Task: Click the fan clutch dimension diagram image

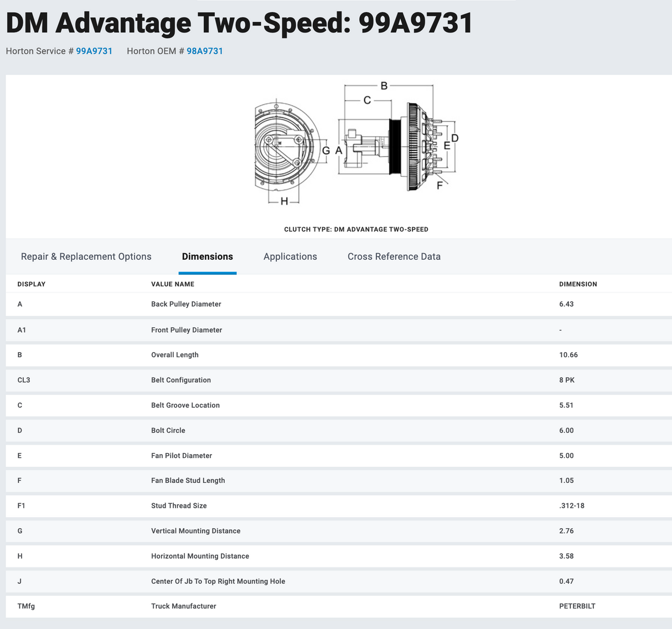Action: (x=356, y=145)
